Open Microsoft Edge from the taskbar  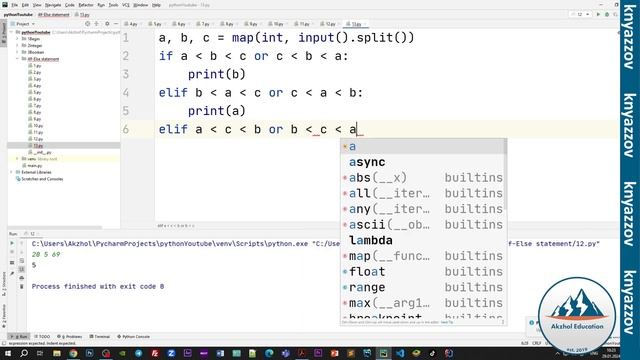coord(269,353)
